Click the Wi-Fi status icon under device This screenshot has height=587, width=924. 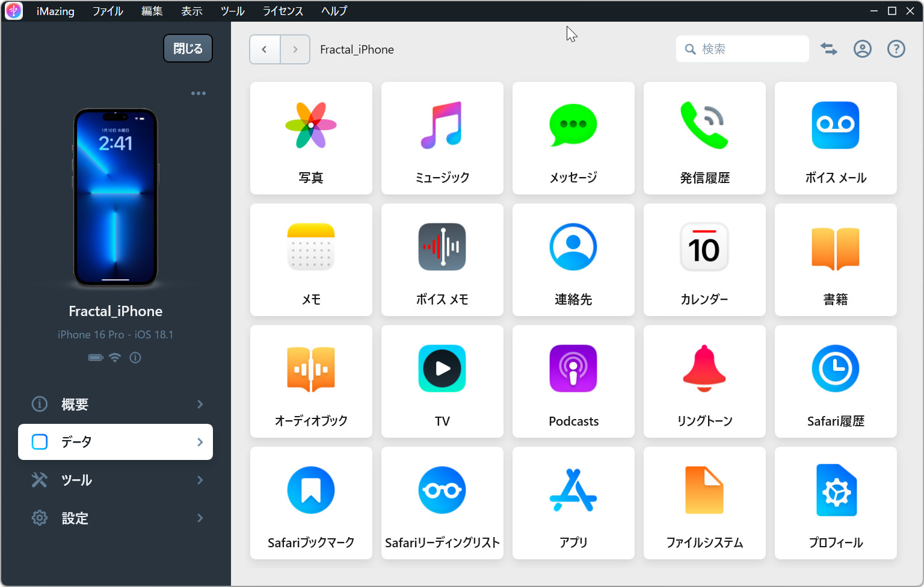(115, 358)
